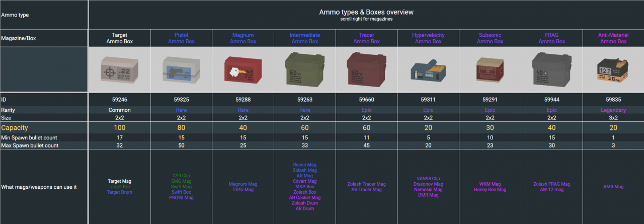The height and width of the screenshot is (224, 644).
Task: Click the Target Ammo Box image
Action: [119, 69]
